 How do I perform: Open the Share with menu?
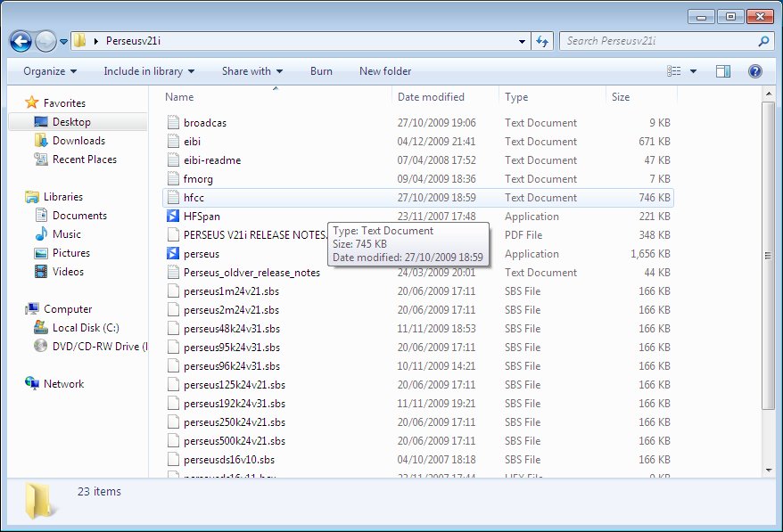[x=252, y=71]
